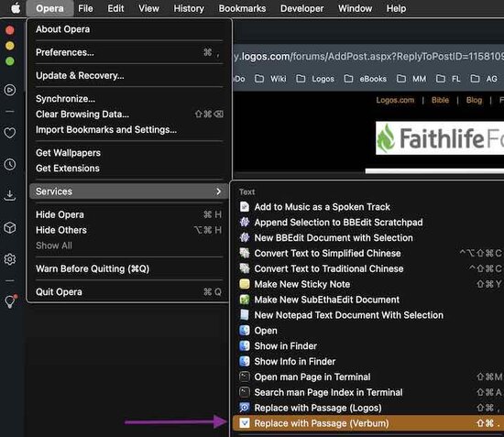Open the Opera app menu
504x437 pixels.
coord(49,8)
